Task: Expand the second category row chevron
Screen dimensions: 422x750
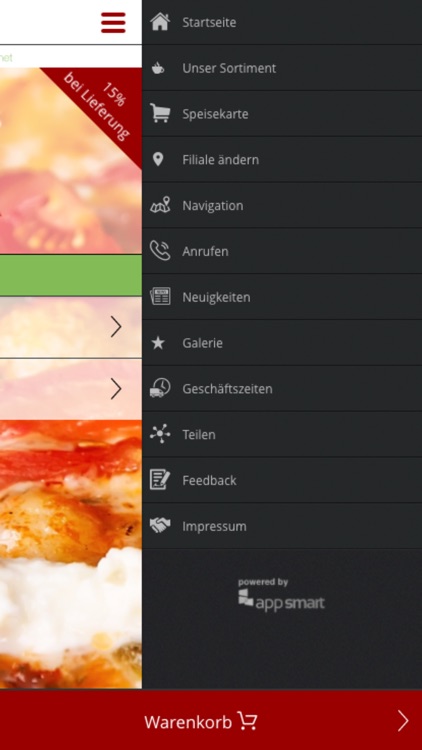Action: (116, 389)
